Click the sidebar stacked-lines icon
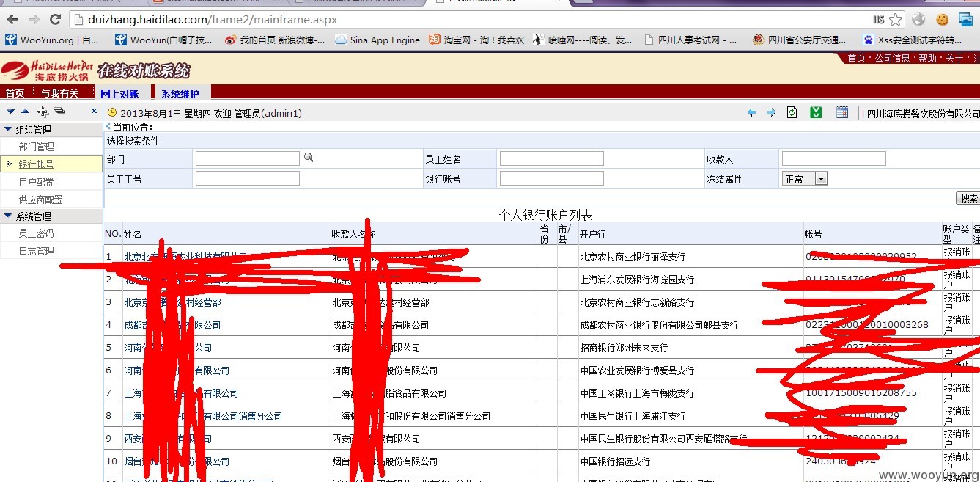Image resolution: width=980 pixels, height=482 pixels. (x=59, y=112)
